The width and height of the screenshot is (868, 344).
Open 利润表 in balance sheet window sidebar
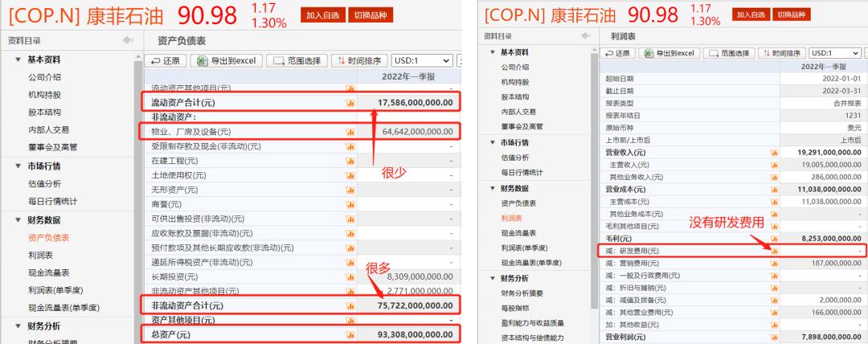40,255
